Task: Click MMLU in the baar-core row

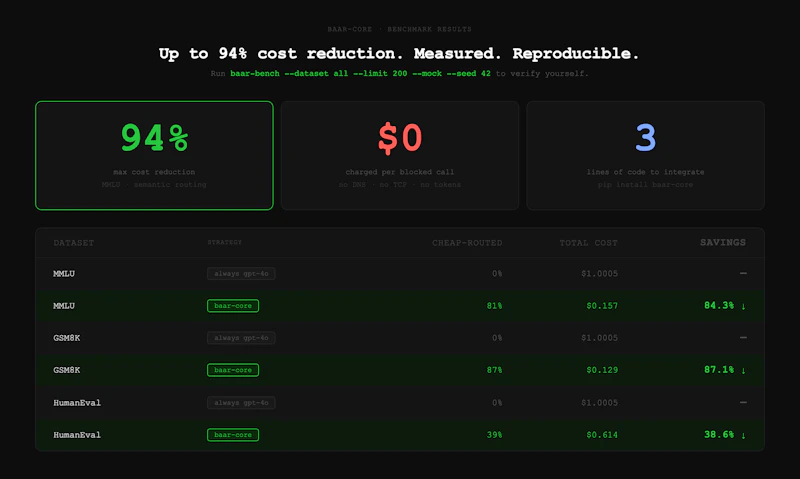Action: coord(64,306)
